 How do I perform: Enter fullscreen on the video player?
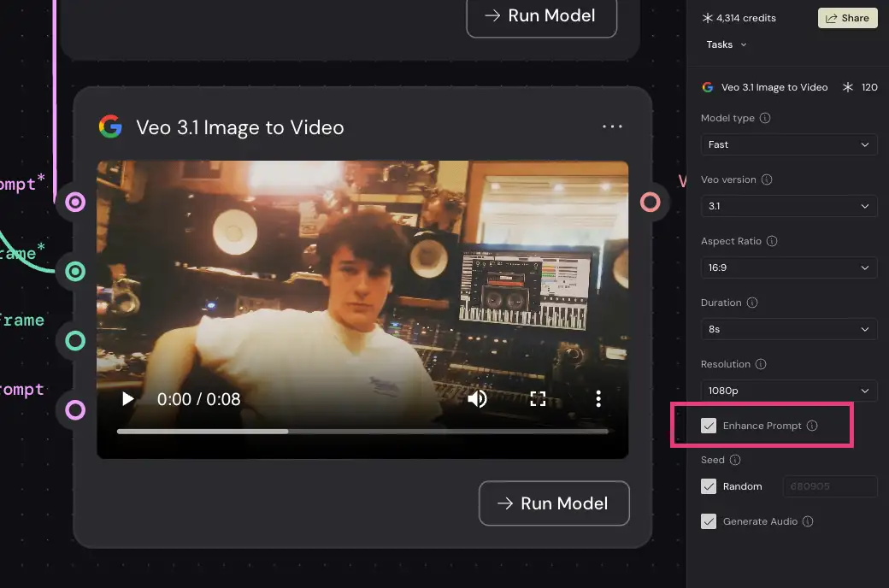point(538,399)
